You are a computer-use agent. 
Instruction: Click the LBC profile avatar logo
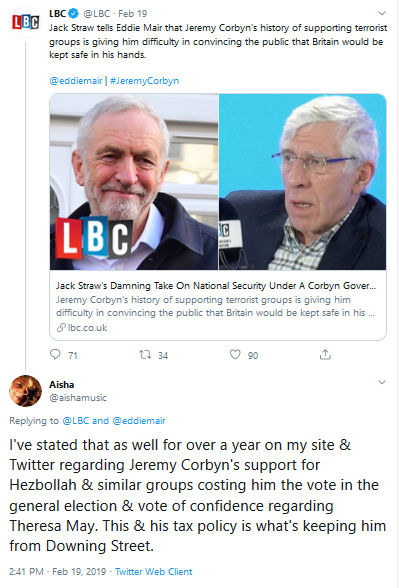[25, 22]
